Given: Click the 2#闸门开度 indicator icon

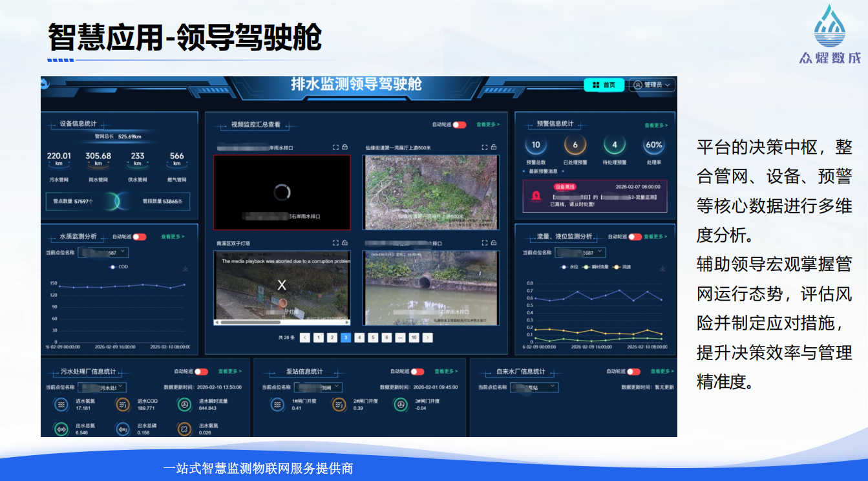Looking at the screenshot, I should pos(339,405).
